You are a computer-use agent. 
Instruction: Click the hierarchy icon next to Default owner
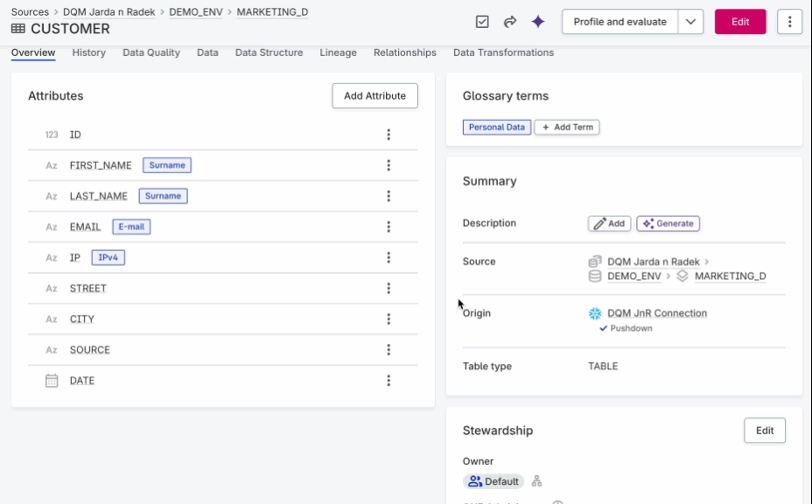537,481
